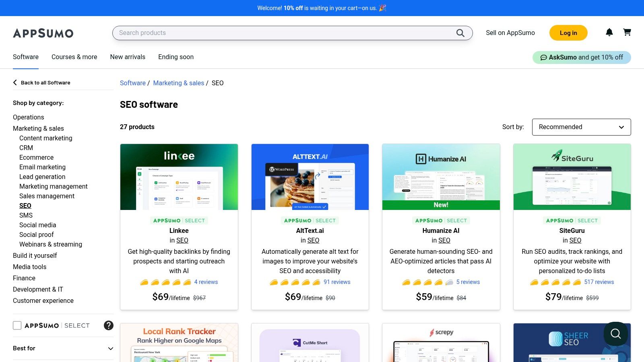This screenshot has width=644, height=362.
Task: Click AskSumo and get 10% off button
Action: [x=582, y=58]
